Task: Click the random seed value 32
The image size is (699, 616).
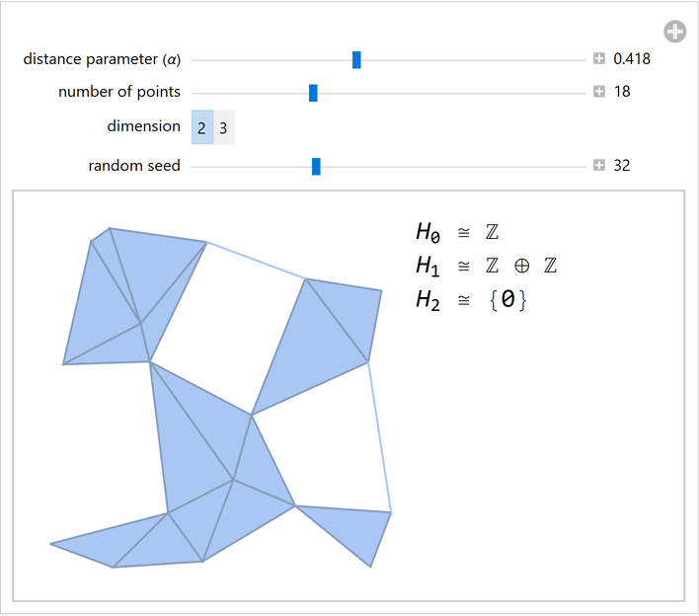Action: pyautogui.click(x=622, y=166)
